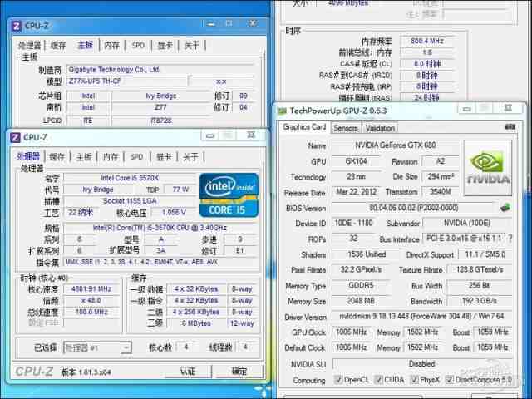The image size is (532, 399).
Task: Click the Intel Core i5 3570K name field
Action: tap(130, 178)
